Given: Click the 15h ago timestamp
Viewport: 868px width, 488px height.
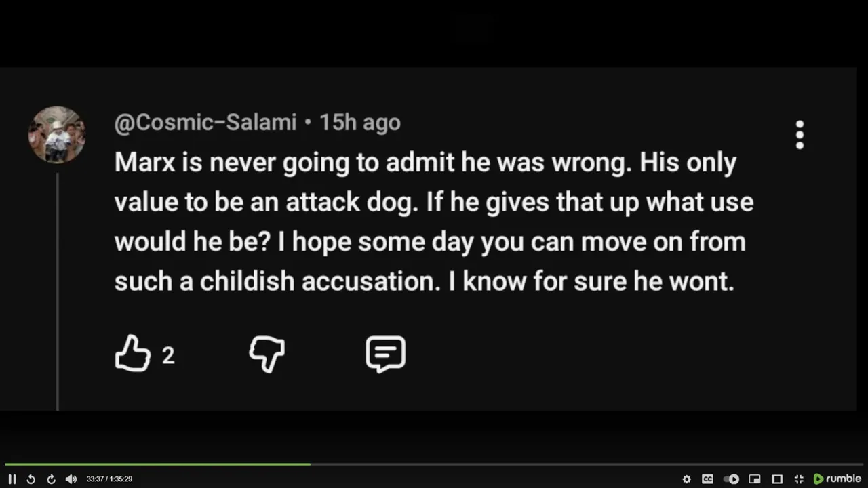Looking at the screenshot, I should click(x=360, y=123).
